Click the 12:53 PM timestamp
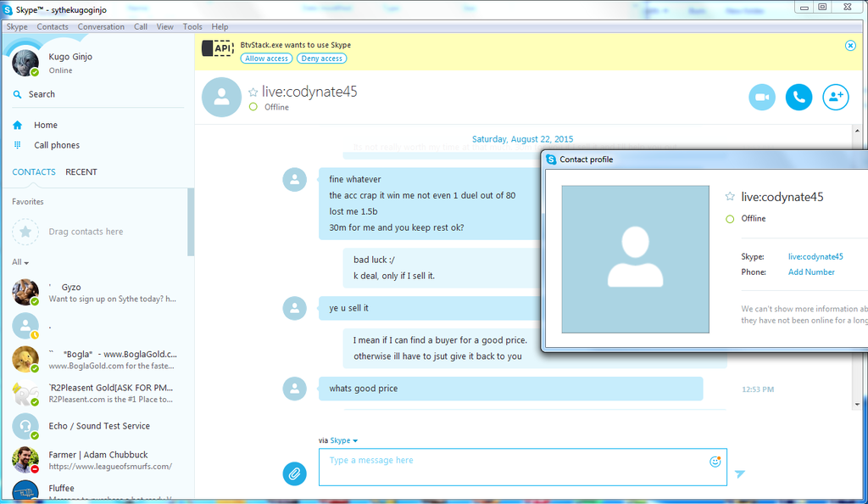 pos(758,389)
